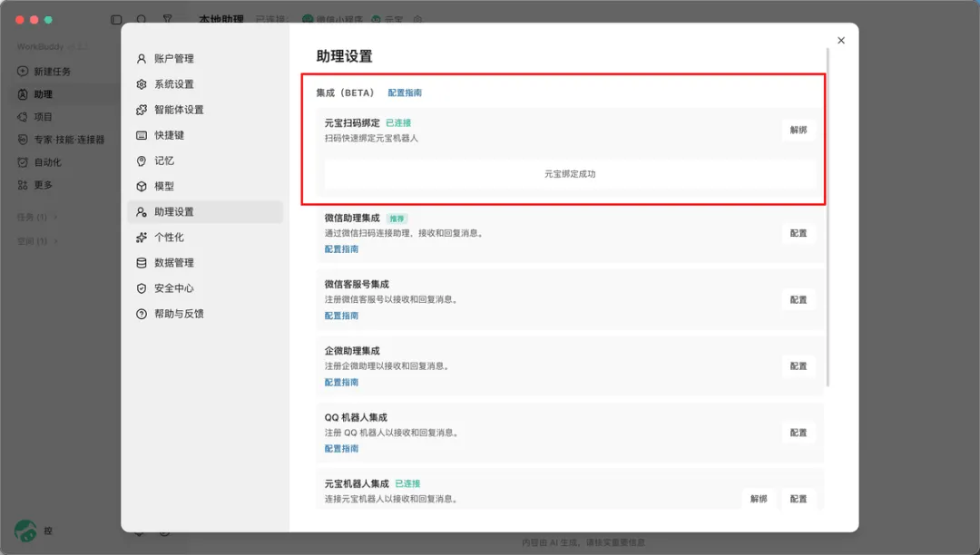
Task: Click 配置 for 微信客服号集成
Action: (x=799, y=299)
